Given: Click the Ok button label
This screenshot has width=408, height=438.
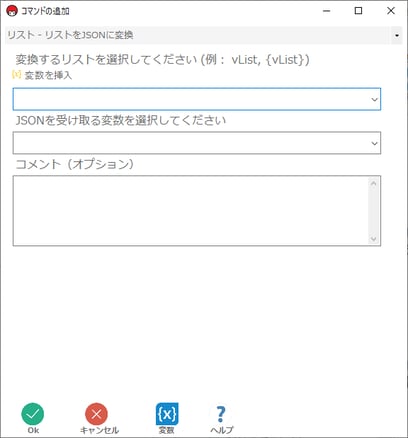Looking at the screenshot, I should tap(33, 430).
